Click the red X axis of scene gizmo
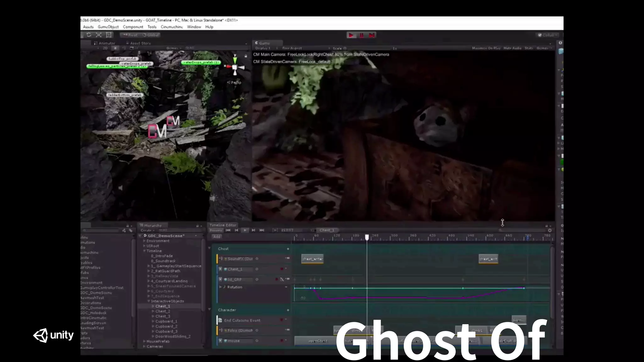The image size is (644, 362). pos(228,67)
